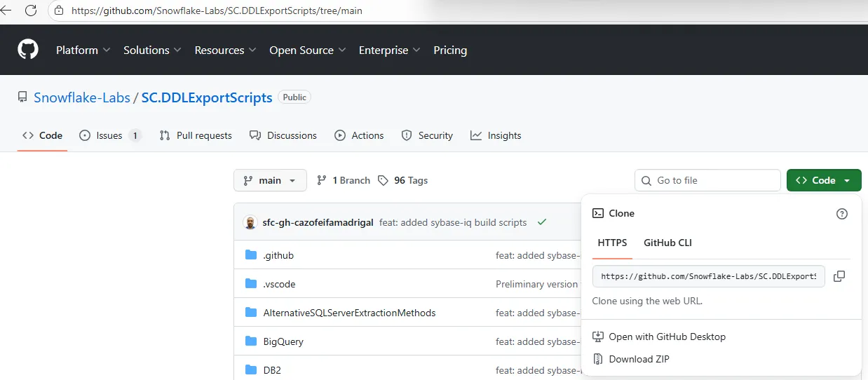The width and height of the screenshot is (868, 380).
Task: Click the Public visibility label
Action: click(294, 97)
